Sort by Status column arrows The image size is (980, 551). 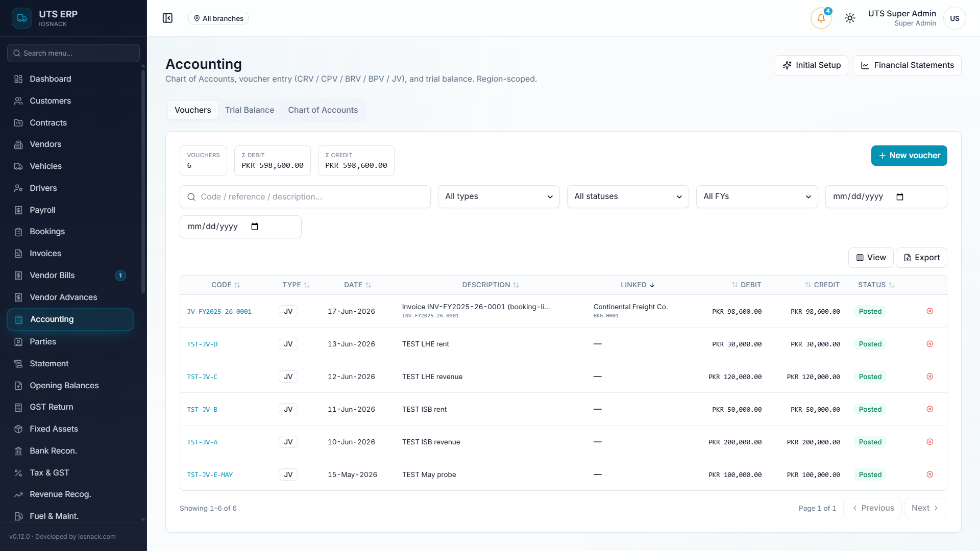coord(892,285)
